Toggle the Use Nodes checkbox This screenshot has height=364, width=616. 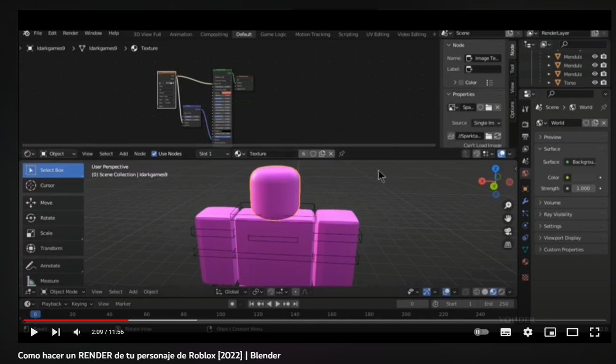(x=155, y=153)
